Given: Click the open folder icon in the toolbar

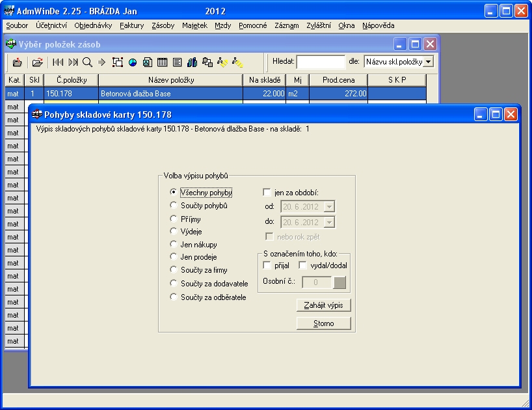Looking at the screenshot, I should pos(37,62).
